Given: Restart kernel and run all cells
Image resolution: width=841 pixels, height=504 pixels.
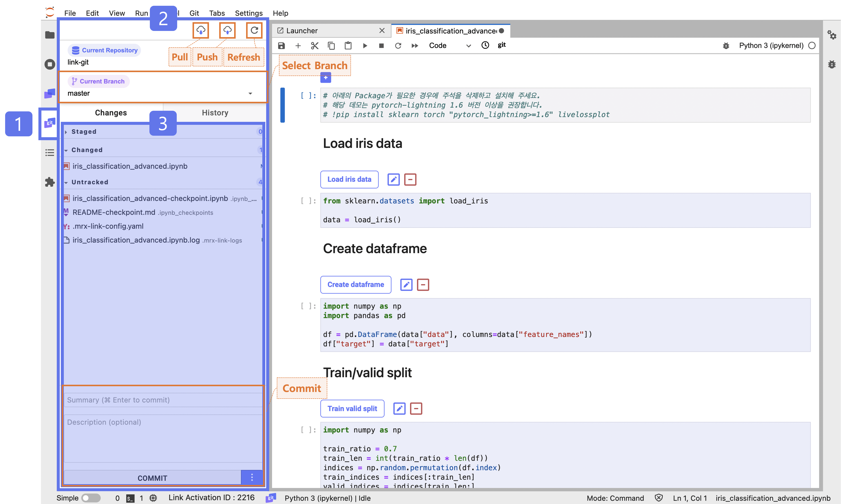Looking at the screenshot, I should 415,45.
